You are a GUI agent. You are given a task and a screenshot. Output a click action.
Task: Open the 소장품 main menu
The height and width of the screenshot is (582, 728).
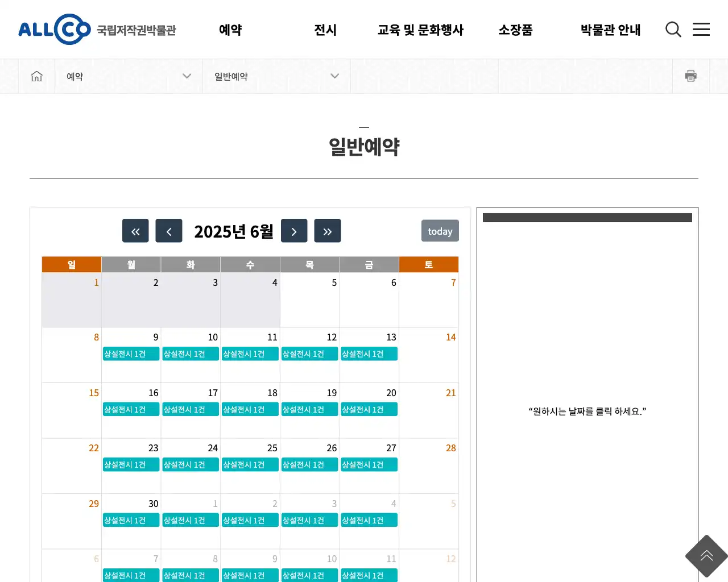tap(515, 30)
